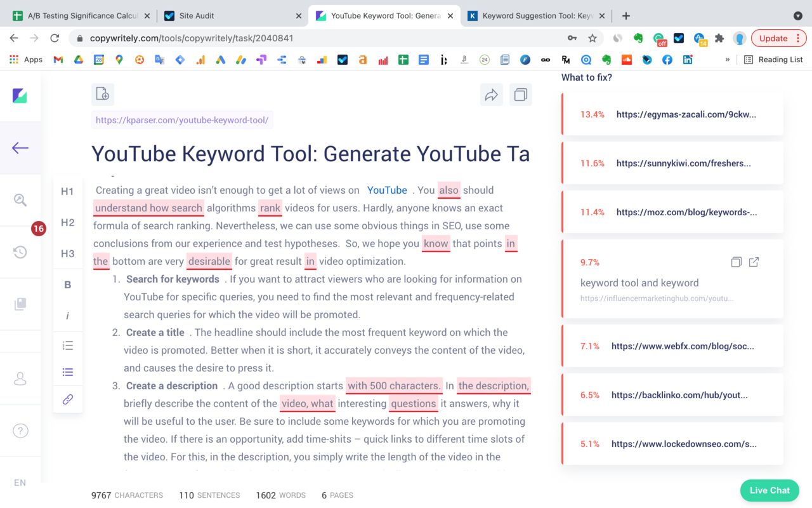Copy content using the copy icon
This screenshot has height=508, width=812.
coord(520,94)
